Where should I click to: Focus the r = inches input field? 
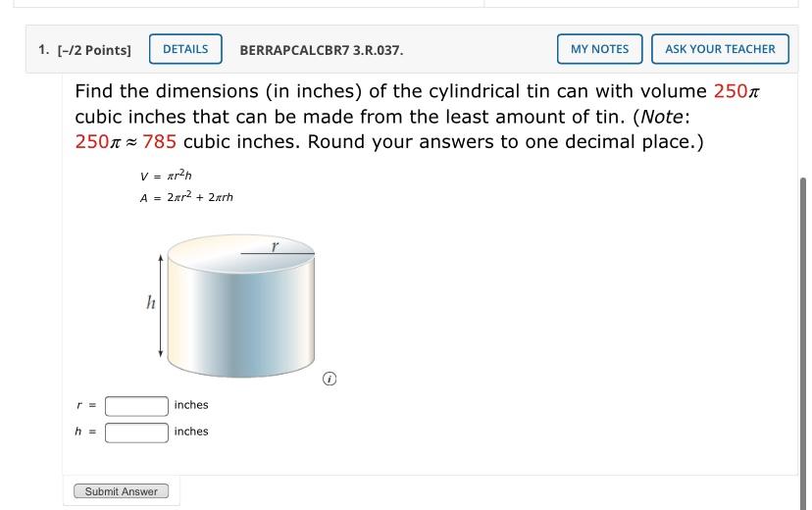click(x=136, y=406)
